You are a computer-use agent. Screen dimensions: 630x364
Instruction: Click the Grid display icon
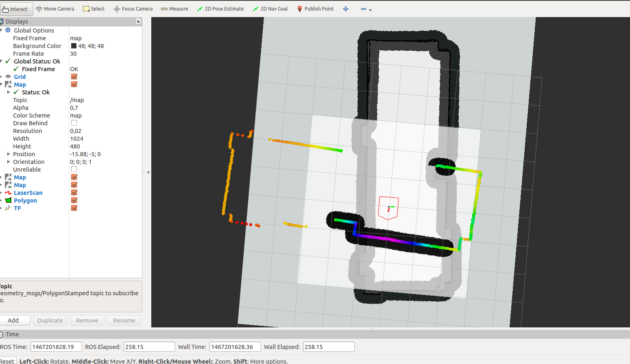(x=8, y=76)
